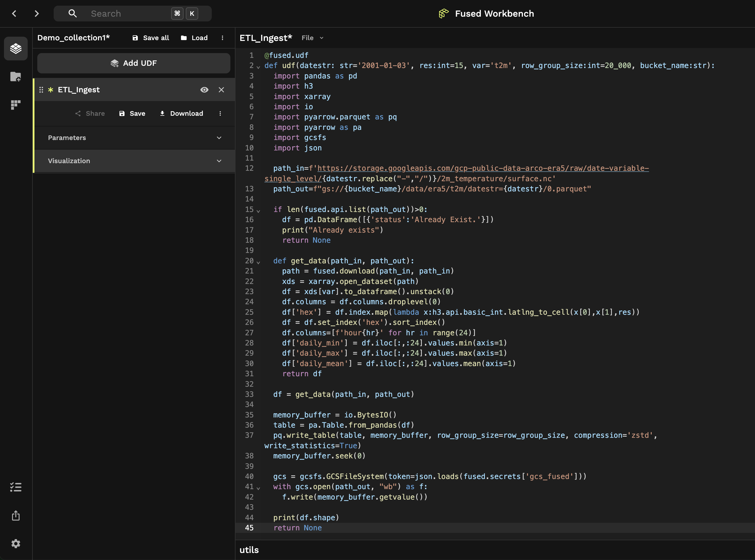Viewport: 755px width, 560px height.
Task: Click the search magnifier icon
Action: point(73,14)
